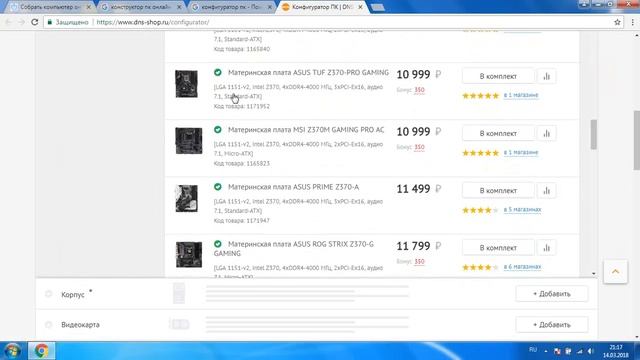Image resolution: width=640 pixels, height=360 pixels.
Task: Close the 'Конфигуратор ПК | DNS' tab
Action: [x=360, y=7]
